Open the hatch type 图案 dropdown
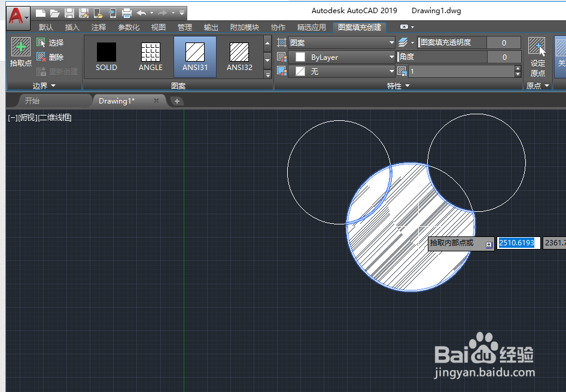 pos(341,42)
